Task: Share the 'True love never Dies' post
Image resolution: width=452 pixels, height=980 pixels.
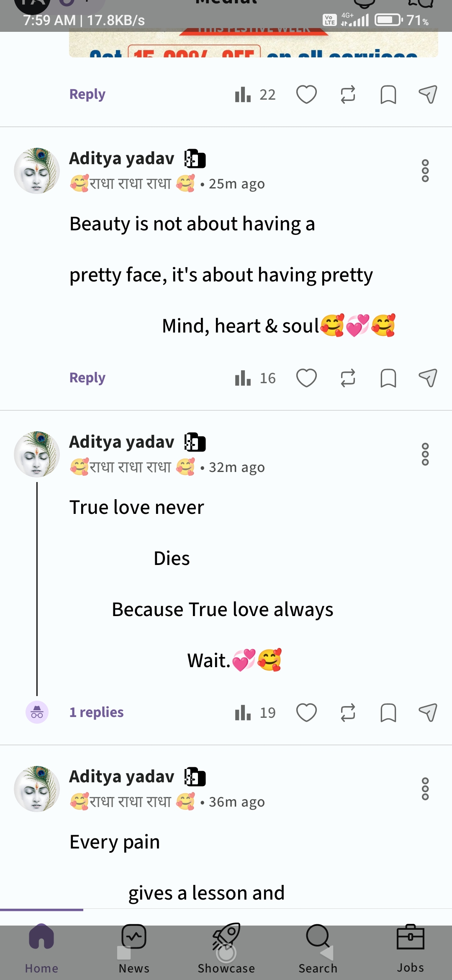Action: 428,713
